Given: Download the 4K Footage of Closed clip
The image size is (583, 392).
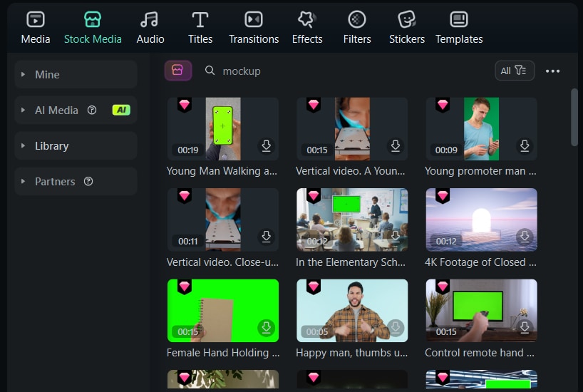Looking at the screenshot, I should point(525,237).
